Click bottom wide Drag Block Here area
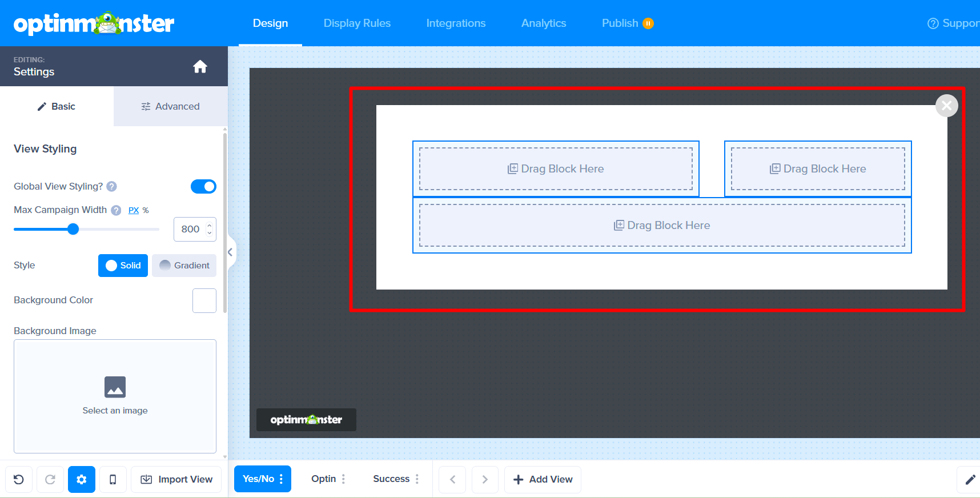This screenshot has width=980, height=498. [662, 226]
